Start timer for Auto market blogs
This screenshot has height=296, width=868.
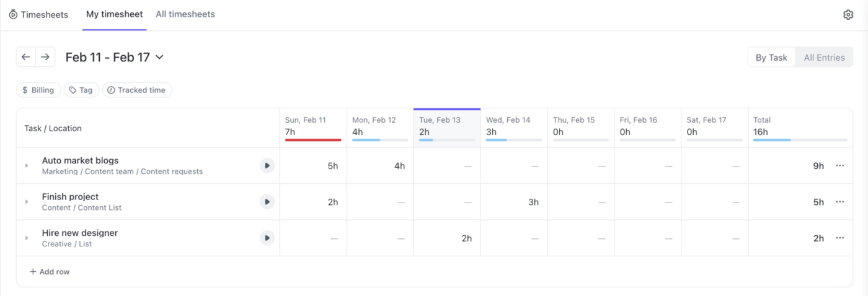click(267, 165)
